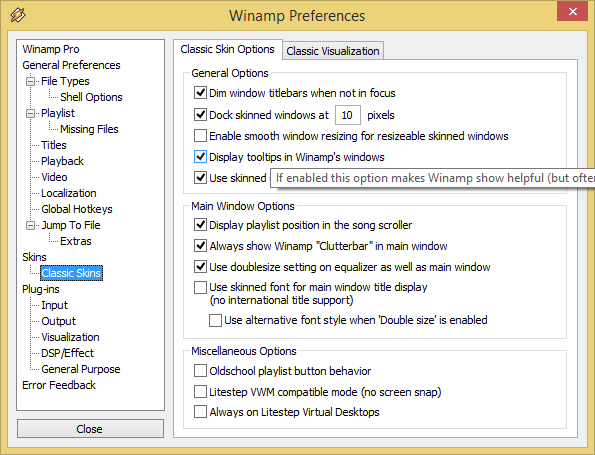Click the Winamp lightning icon in title bar
Screen dimensions: 595x455
pos(18,15)
